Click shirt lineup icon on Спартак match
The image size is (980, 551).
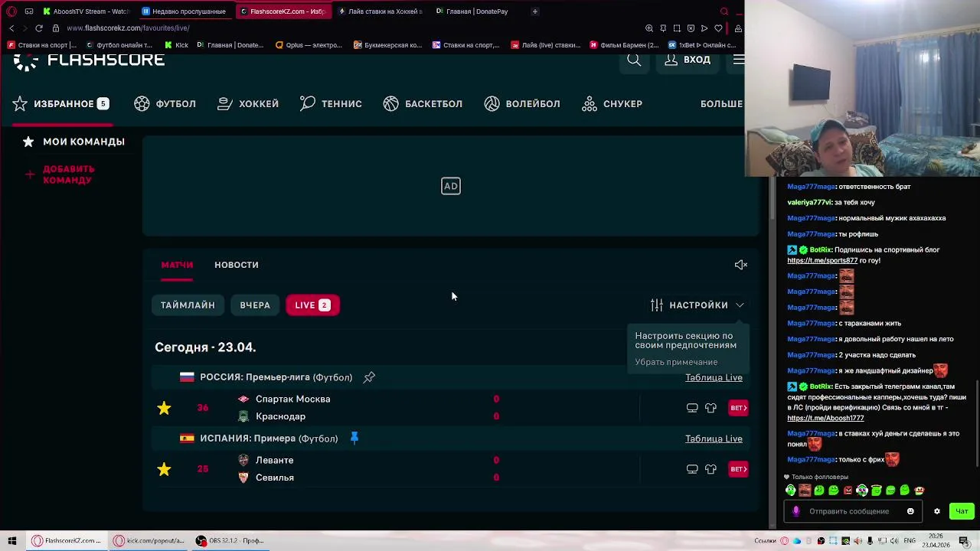(710, 408)
